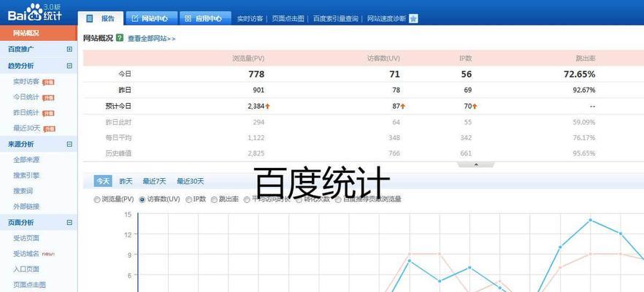Select the 平均访问时长 radio button
Image resolution: width=644 pixels, height=292 pixels.
tap(247, 199)
